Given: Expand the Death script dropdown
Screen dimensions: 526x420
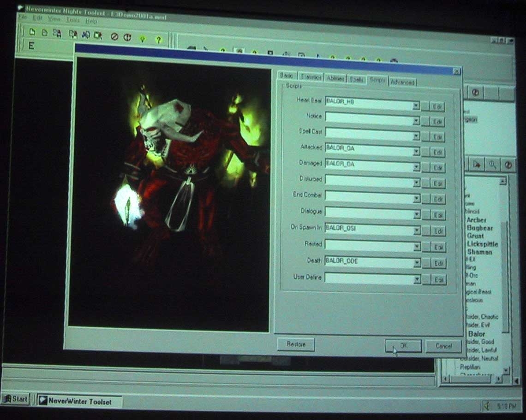Looking at the screenshot, I should pyautogui.click(x=417, y=263).
